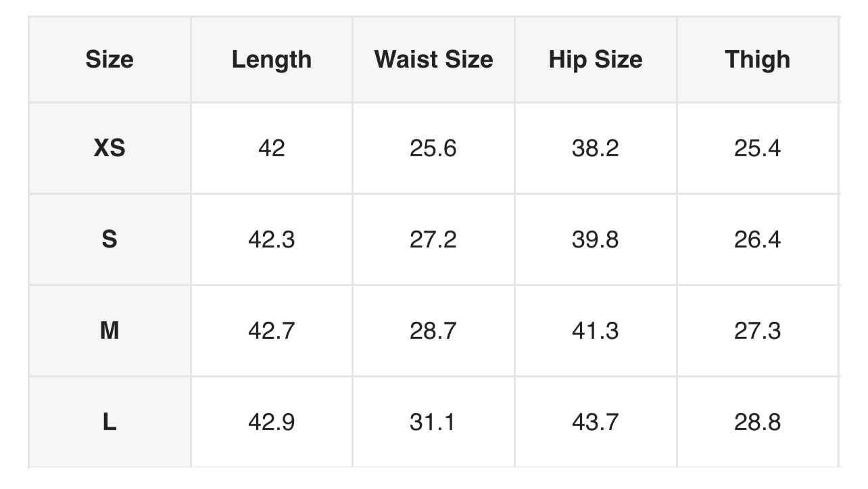868x489 pixels.
Task: Click the XS hip value 38.2
Action: (596, 148)
